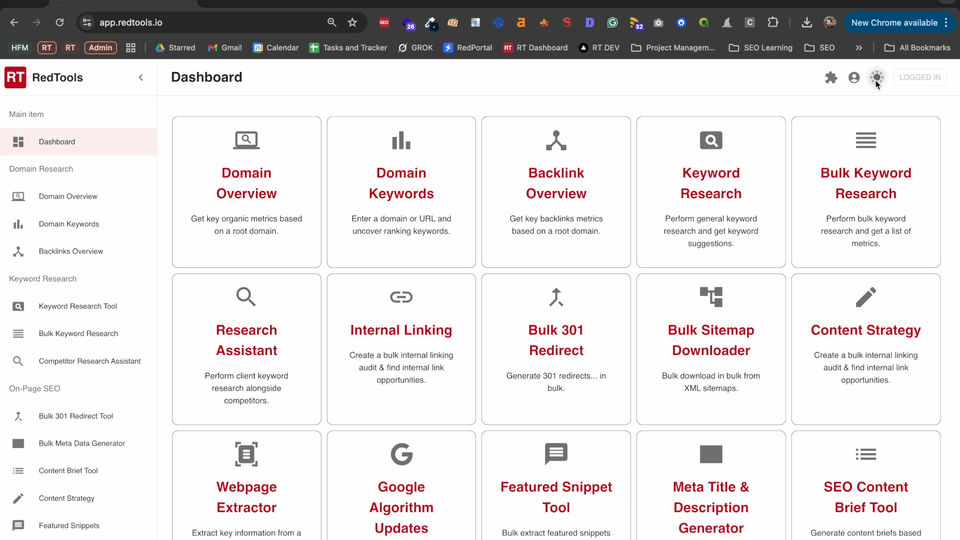Click the Google Algorithm Updates G icon
This screenshot has width=960, height=540.
[401, 454]
